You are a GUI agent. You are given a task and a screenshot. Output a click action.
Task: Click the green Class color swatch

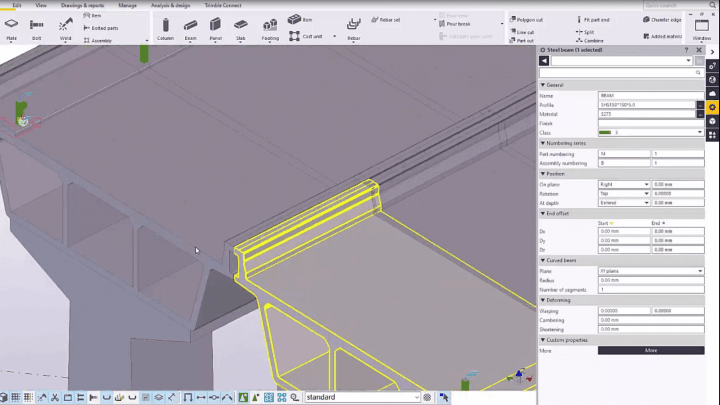click(605, 132)
